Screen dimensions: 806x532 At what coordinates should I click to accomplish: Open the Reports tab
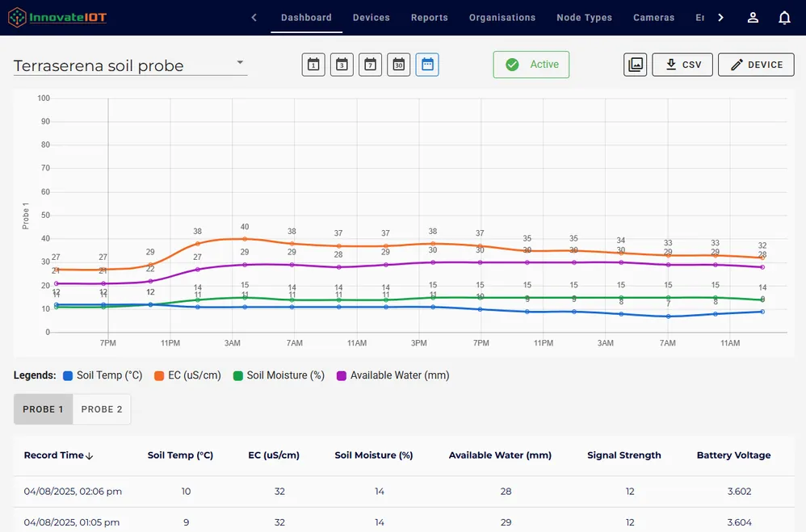click(429, 18)
